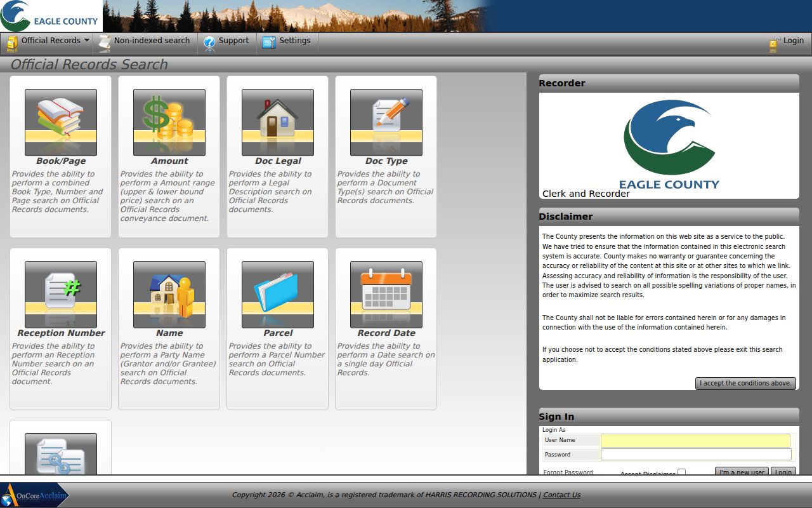Click the 'I'm a new user' button
812x508 pixels.
pyautogui.click(x=742, y=472)
